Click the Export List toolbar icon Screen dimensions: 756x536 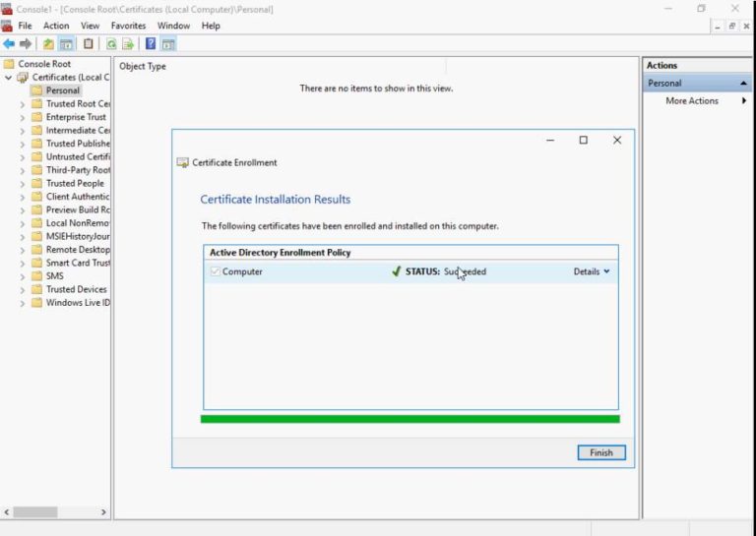(x=128, y=44)
